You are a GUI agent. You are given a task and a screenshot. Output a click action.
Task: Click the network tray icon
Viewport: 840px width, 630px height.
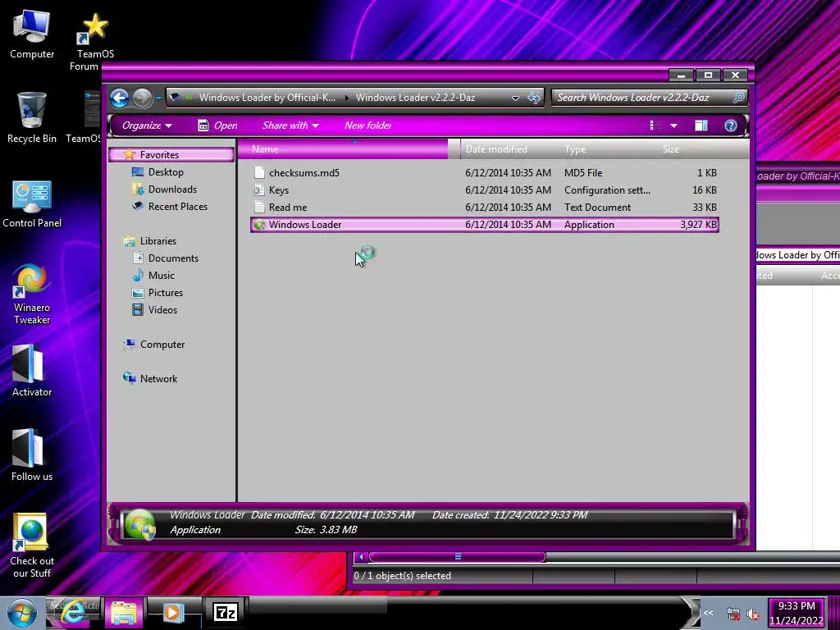[x=733, y=614]
